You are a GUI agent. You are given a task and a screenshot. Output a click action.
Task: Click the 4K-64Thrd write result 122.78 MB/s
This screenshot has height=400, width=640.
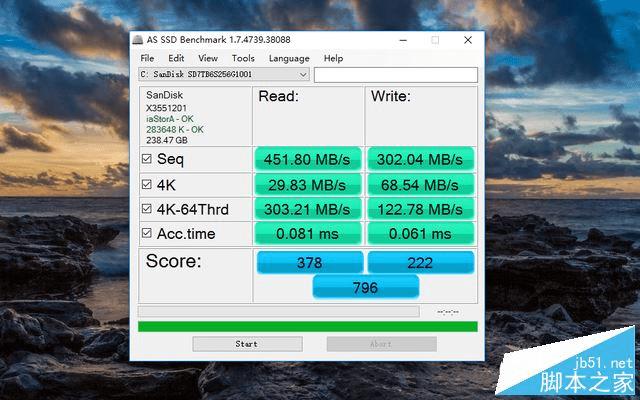click(x=420, y=209)
